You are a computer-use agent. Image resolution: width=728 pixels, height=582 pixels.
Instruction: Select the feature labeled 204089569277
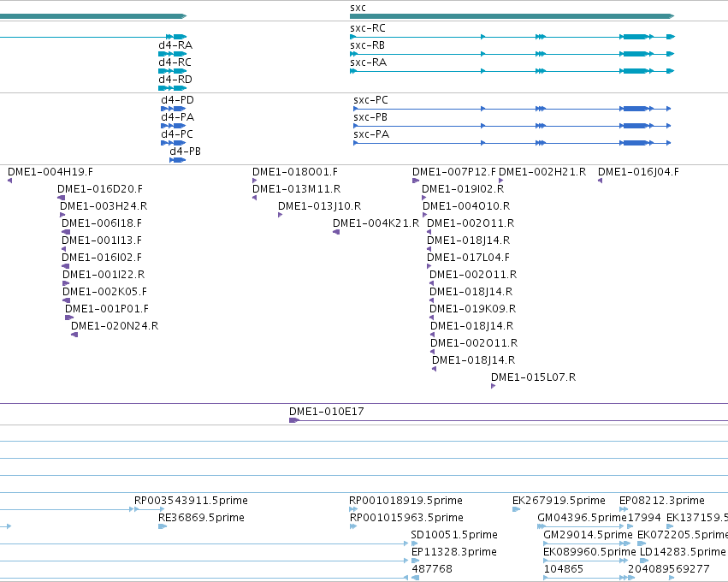point(669,569)
